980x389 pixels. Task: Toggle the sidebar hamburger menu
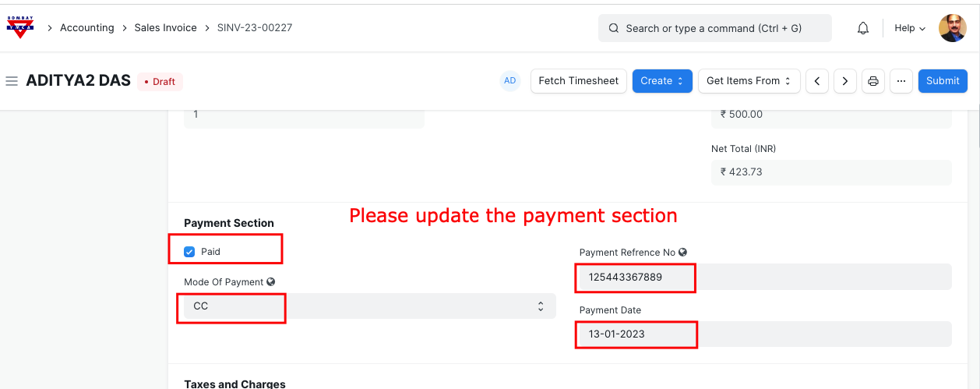coord(12,81)
